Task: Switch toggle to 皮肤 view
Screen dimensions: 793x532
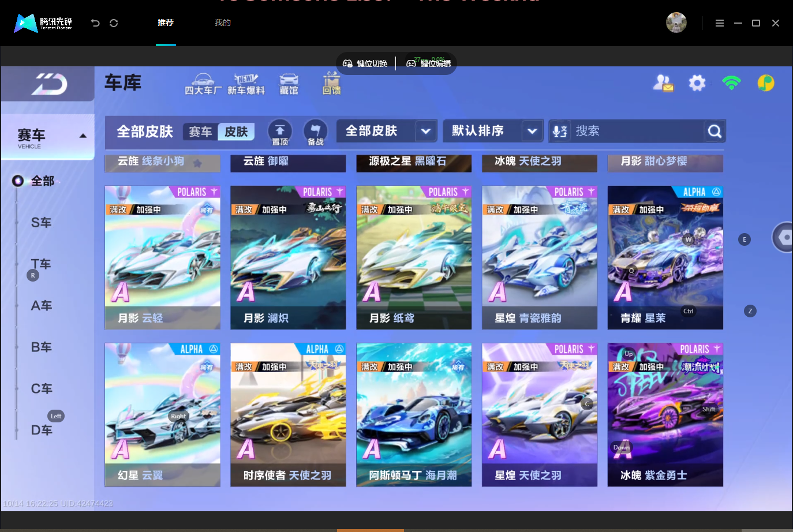Action: click(x=236, y=132)
